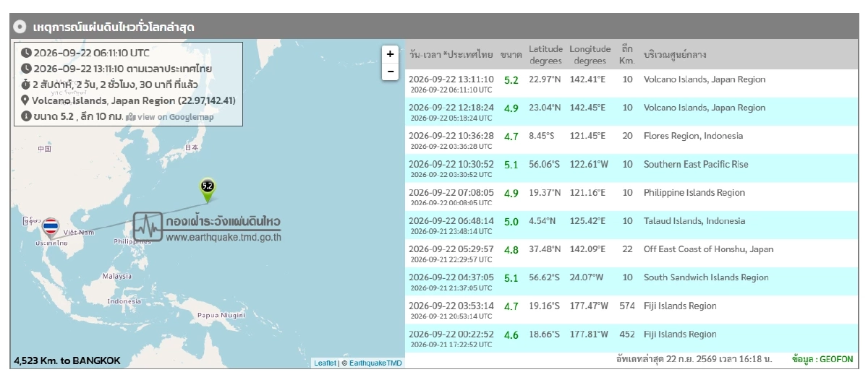This screenshot has height=380, width=868.
Task: Zoom in on the earthquake map
Action: click(390, 54)
